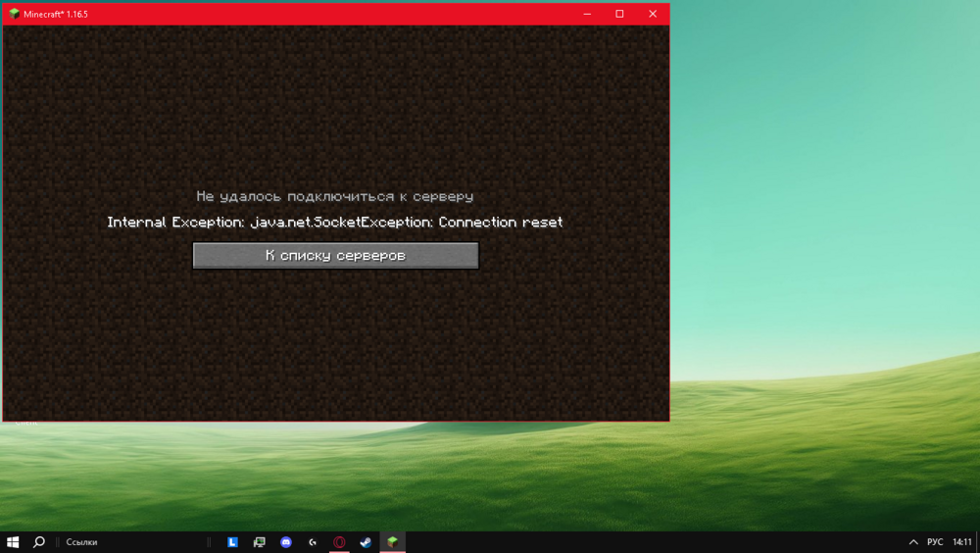
Task: Minimize the Minecraft 1.16.5 window
Action: click(586, 14)
